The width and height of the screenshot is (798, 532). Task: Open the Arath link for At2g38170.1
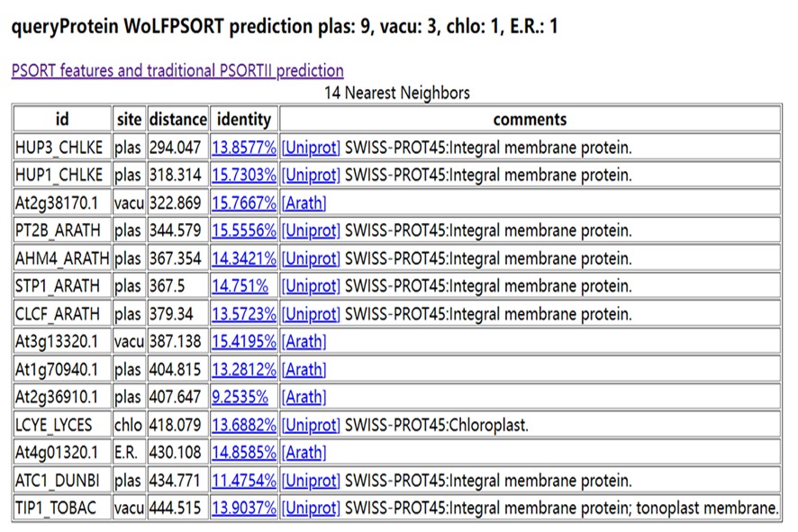(x=304, y=203)
